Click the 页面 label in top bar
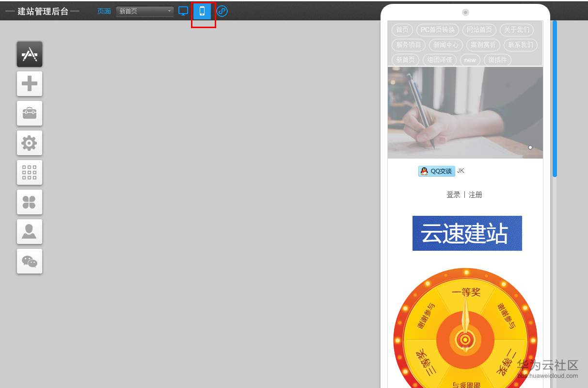 pos(104,11)
